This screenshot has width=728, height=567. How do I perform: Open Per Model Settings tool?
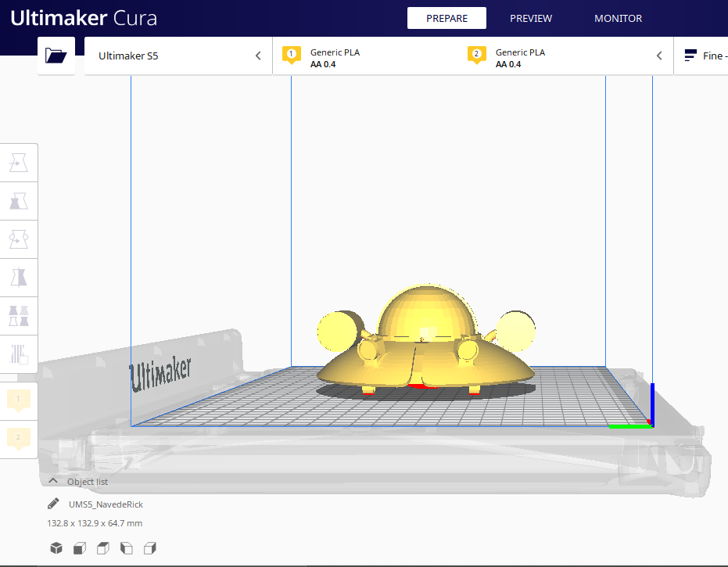pos(19,316)
